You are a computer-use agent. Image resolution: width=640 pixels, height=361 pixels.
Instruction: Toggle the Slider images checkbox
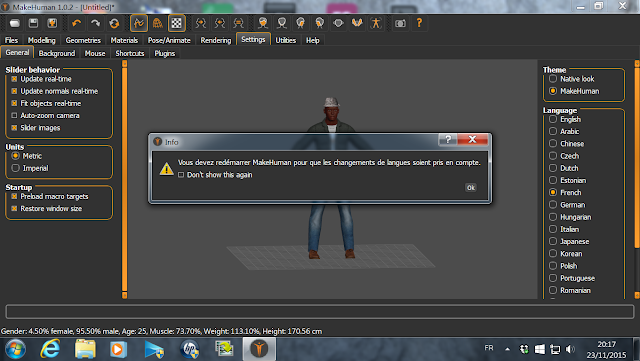[14, 128]
